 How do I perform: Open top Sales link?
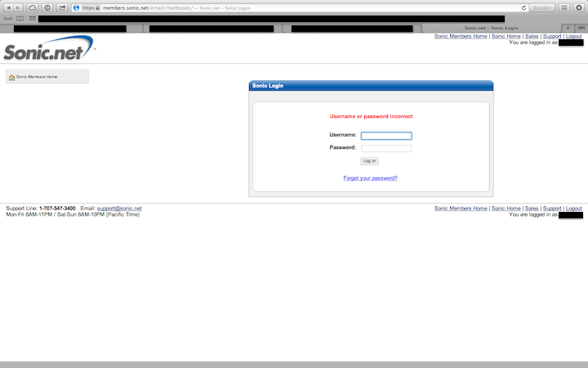(532, 37)
